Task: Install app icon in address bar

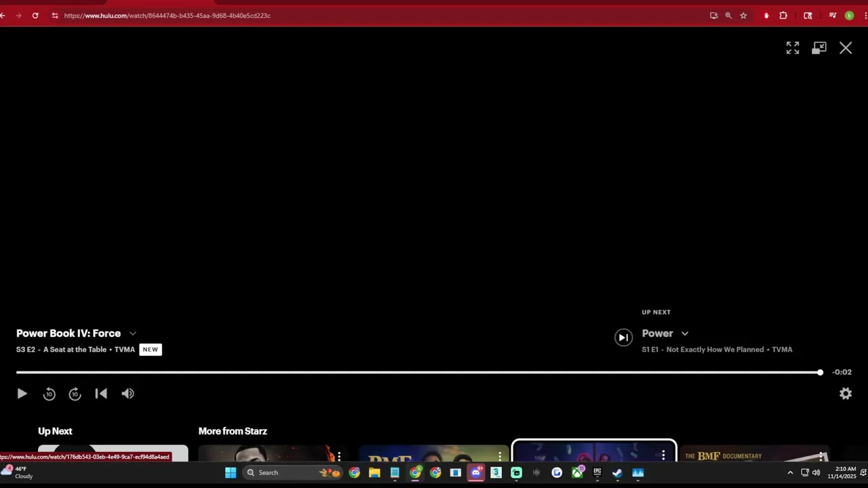Action: click(x=713, y=16)
